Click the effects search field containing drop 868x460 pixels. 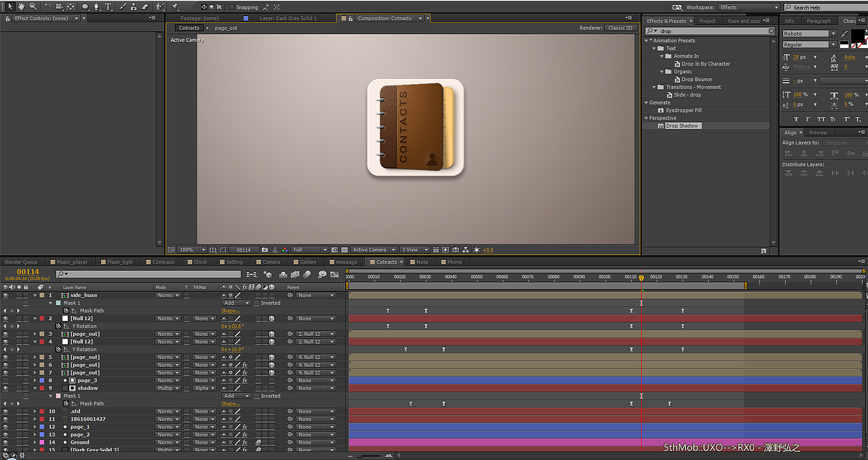tap(709, 31)
